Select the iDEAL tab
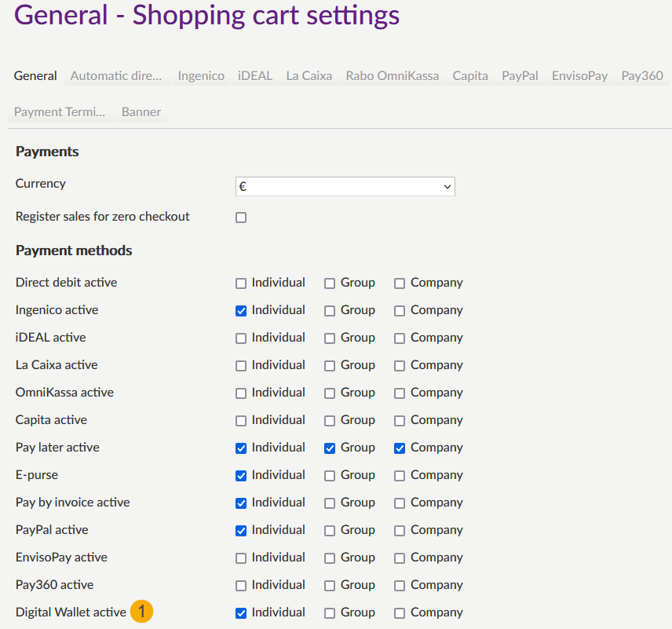 pyautogui.click(x=255, y=76)
